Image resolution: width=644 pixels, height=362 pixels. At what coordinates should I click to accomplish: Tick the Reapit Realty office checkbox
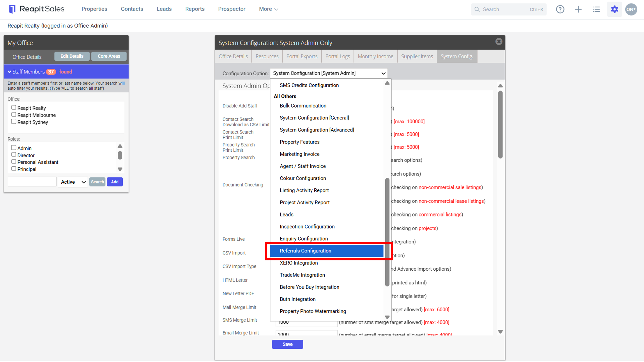13,107
